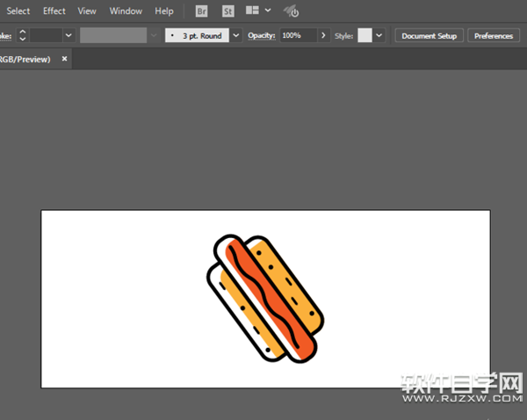Click the Document Setup button

pos(430,36)
